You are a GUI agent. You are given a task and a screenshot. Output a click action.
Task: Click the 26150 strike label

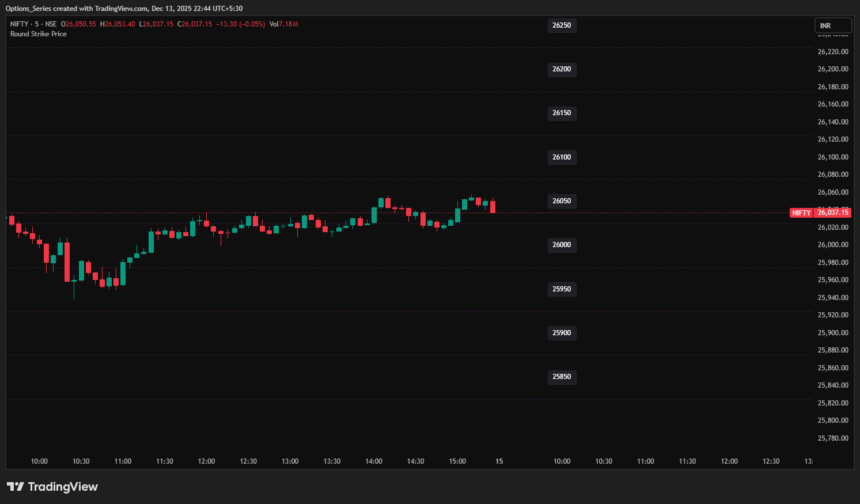point(562,113)
